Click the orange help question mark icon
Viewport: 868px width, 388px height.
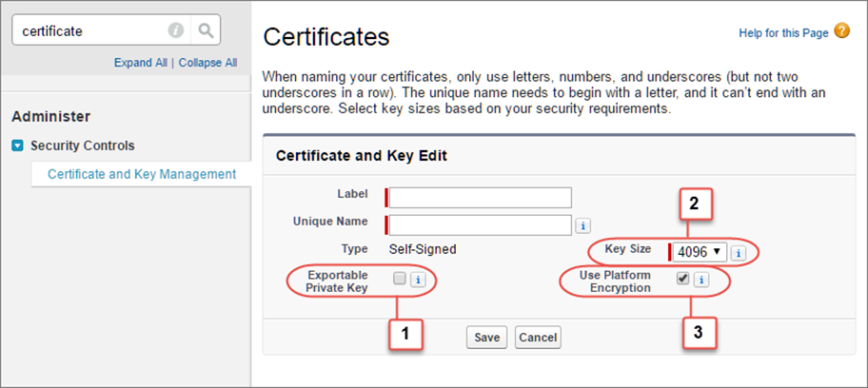coord(841,31)
